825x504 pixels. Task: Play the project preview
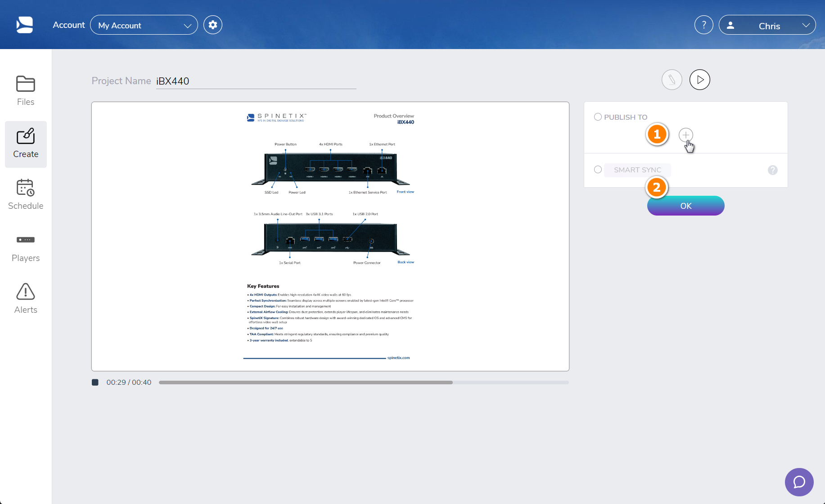click(x=700, y=80)
